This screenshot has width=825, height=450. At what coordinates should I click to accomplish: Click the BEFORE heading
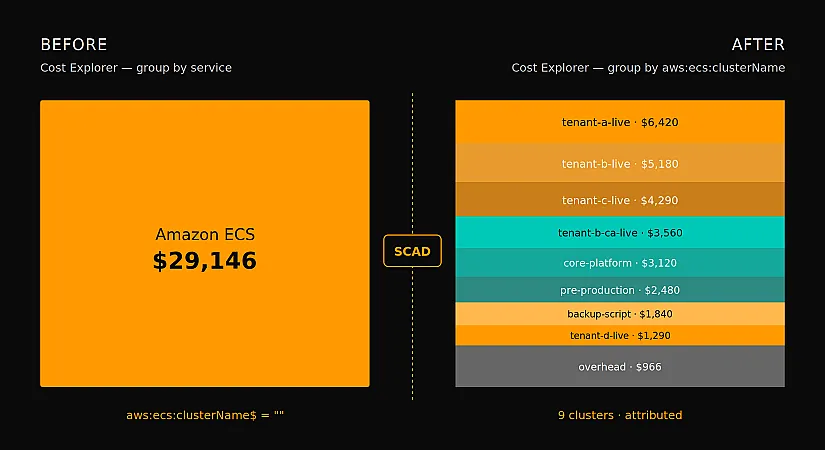tap(74, 44)
